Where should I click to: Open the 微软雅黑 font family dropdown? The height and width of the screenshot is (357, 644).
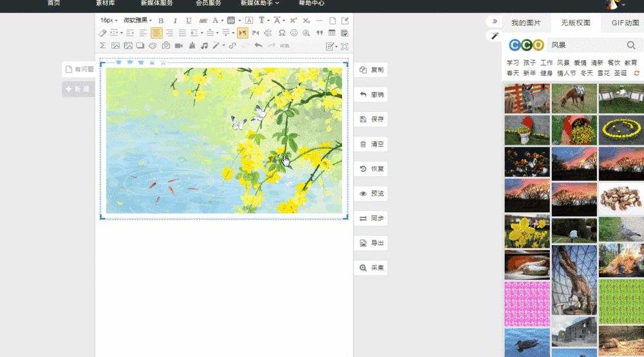click(x=139, y=21)
